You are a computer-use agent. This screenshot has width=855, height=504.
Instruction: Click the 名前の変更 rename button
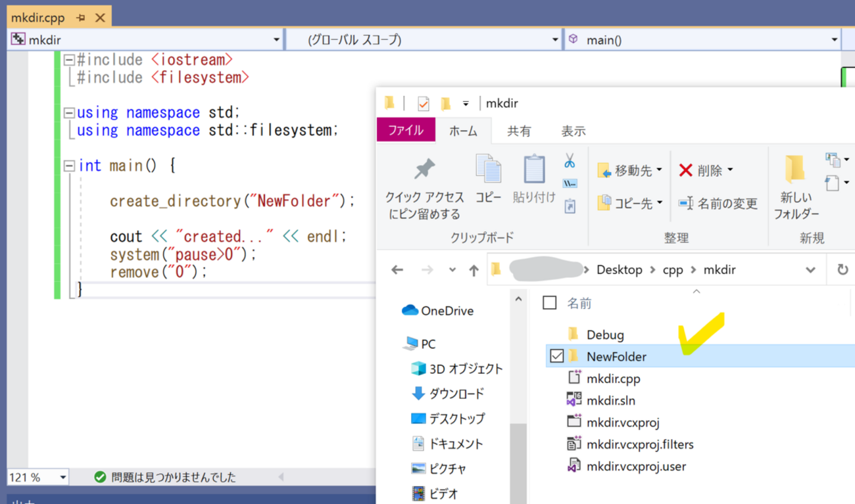coord(718,204)
